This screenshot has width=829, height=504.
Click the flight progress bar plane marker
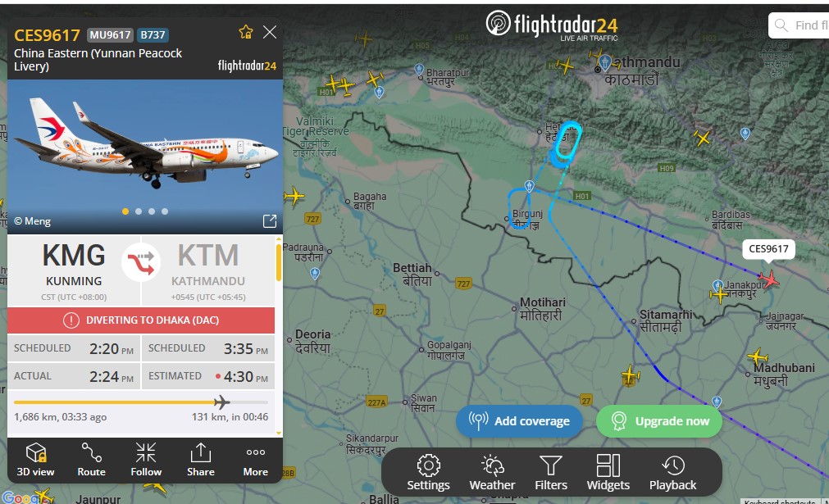(x=222, y=402)
